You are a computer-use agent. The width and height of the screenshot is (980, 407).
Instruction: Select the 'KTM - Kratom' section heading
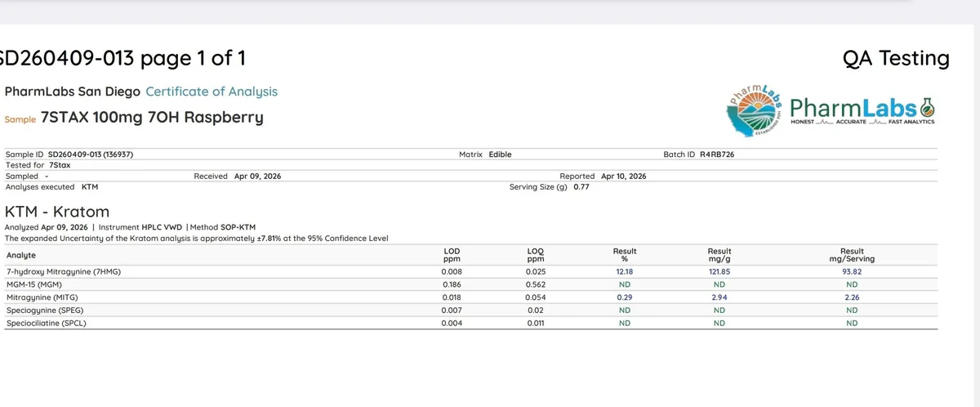[57, 212]
